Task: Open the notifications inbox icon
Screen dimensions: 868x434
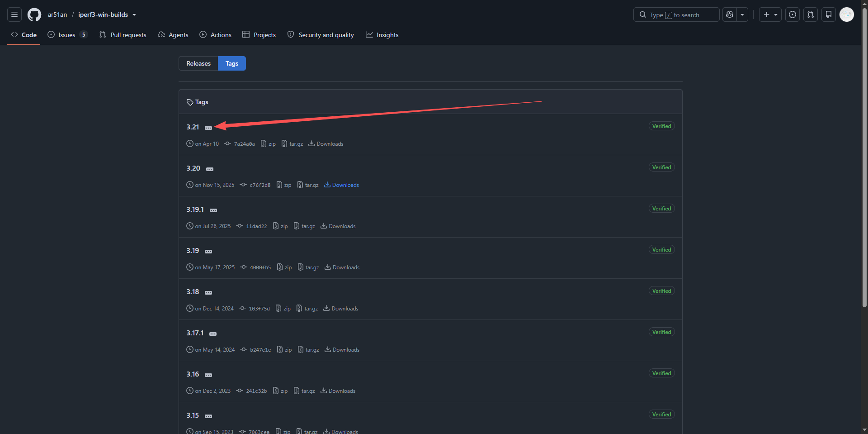Action: [x=829, y=14]
